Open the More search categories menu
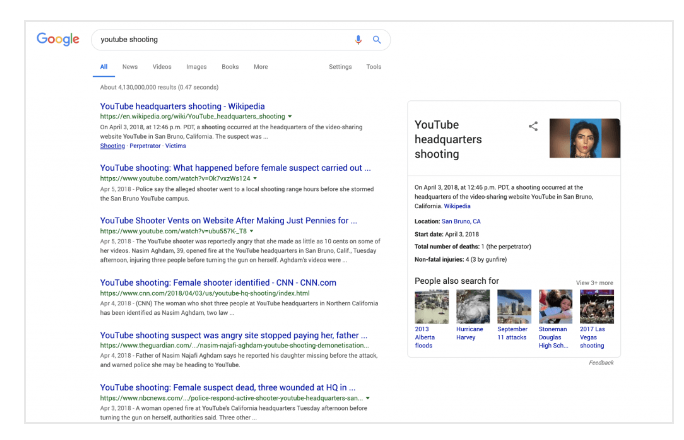Viewport: 684px width, 440px height. (x=261, y=67)
